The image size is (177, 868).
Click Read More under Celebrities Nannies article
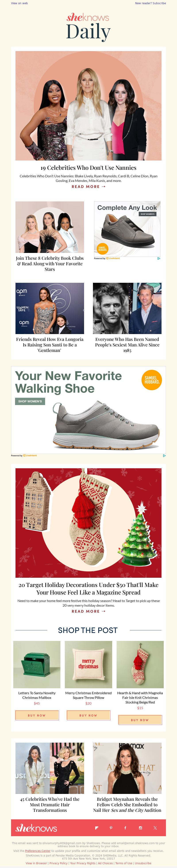coord(88,186)
